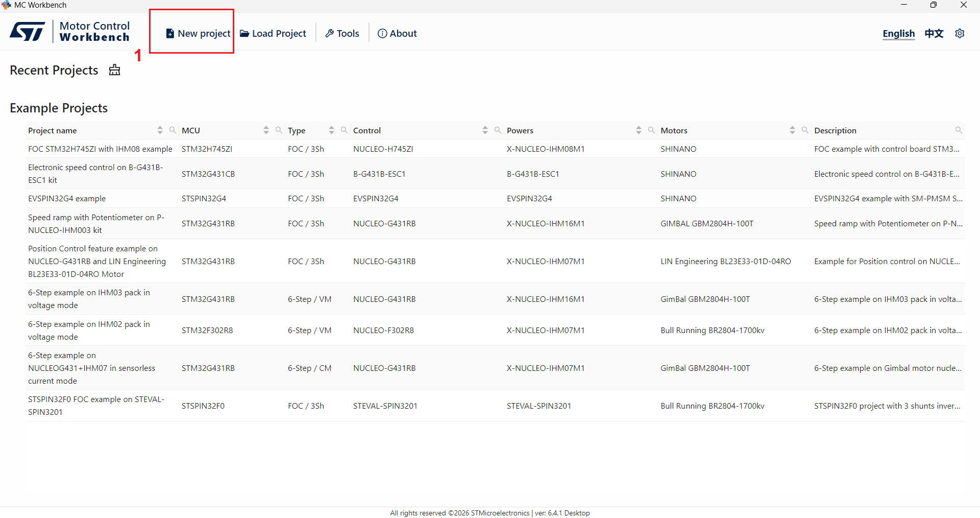Viewport: 980px width, 518px height.
Task: Open 6-Step NUCLEOG431+IHM07 sensorless current mode example
Action: tap(91, 368)
